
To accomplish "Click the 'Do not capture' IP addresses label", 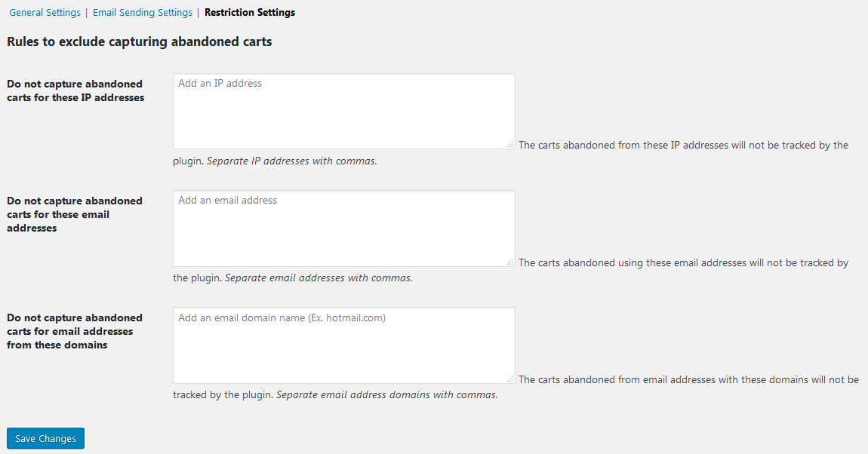I will (75, 90).
